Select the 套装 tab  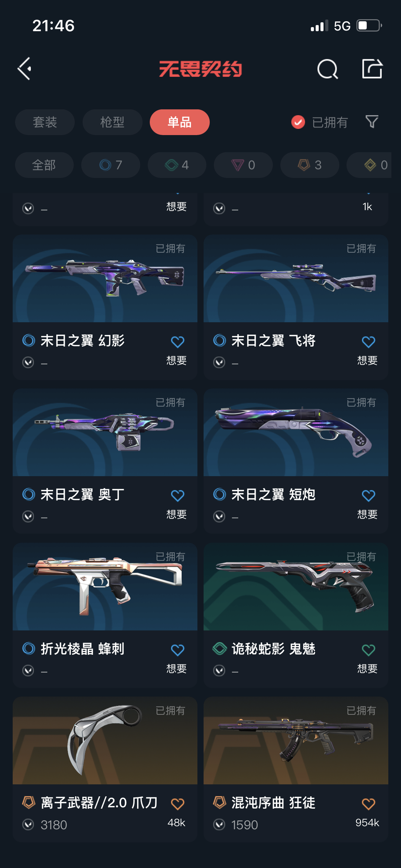pos(45,122)
